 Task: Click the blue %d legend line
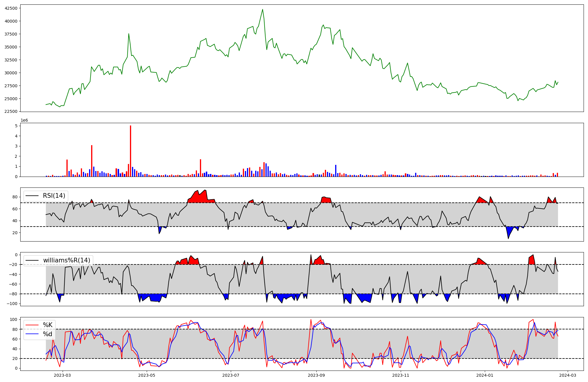[32, 334]
